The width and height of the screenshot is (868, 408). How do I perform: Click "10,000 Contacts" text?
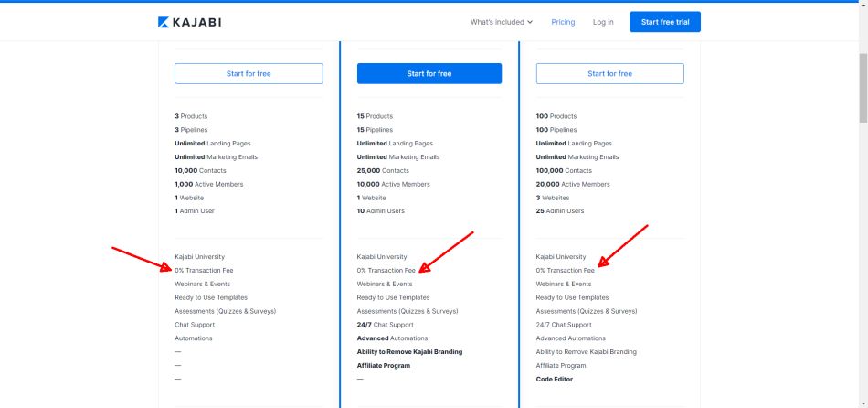[x=200, y=171]
